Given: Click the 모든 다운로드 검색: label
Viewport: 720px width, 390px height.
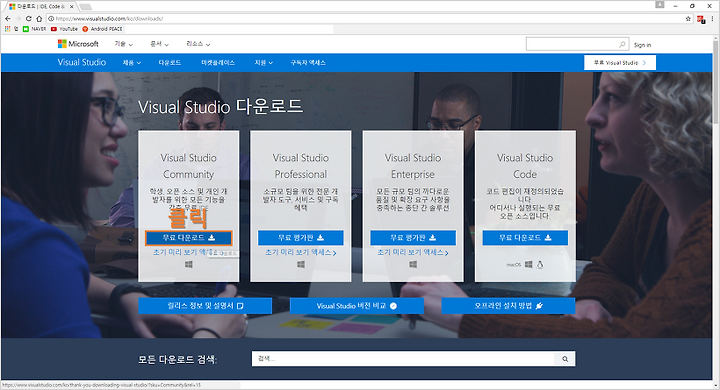Looking at the screenshot, I should (177, 359).
